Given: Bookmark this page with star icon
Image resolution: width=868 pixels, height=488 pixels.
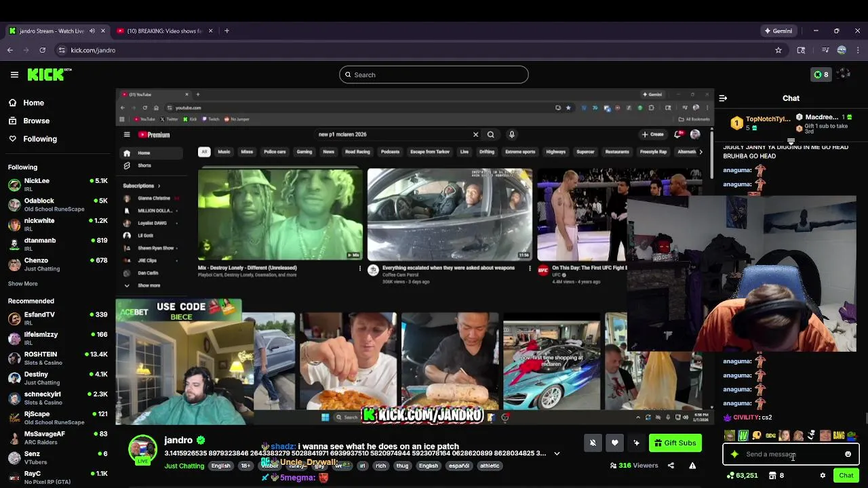Looking at the screenshot, I should [778, 50].
